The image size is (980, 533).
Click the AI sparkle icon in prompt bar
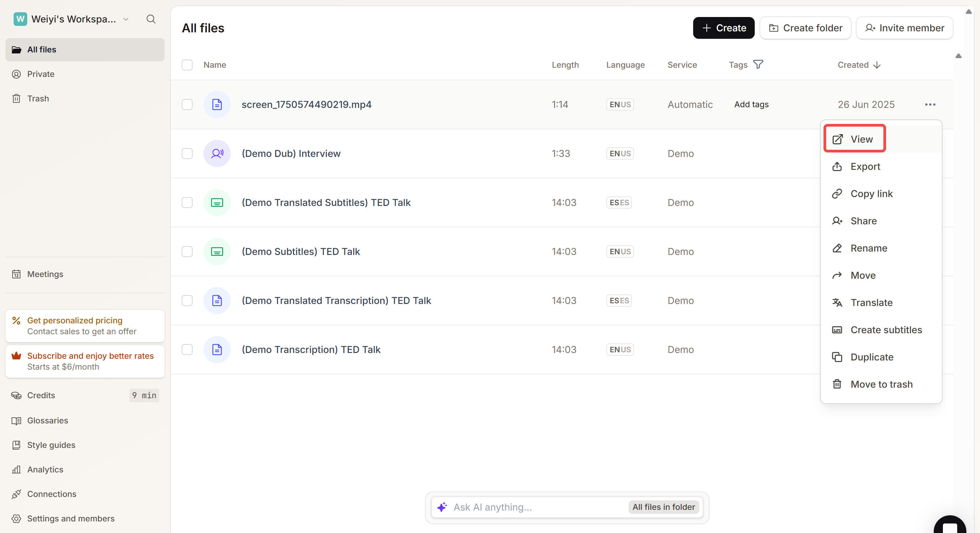coord(442,507)
